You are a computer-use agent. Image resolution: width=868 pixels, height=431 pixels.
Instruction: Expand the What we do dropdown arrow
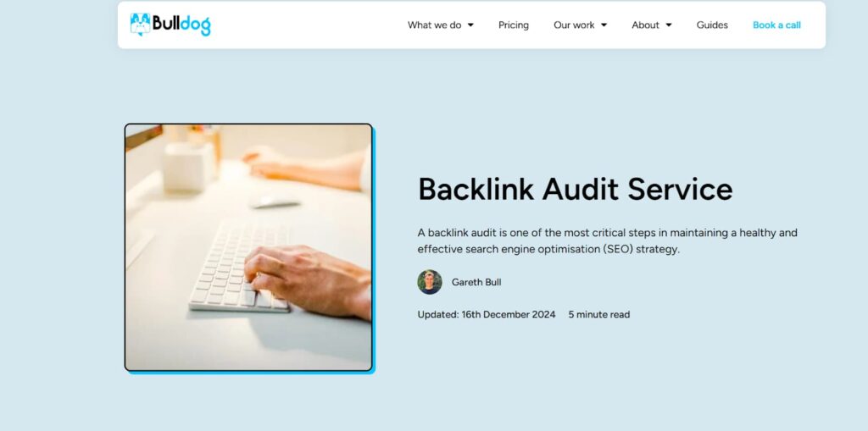coord(470,25)
